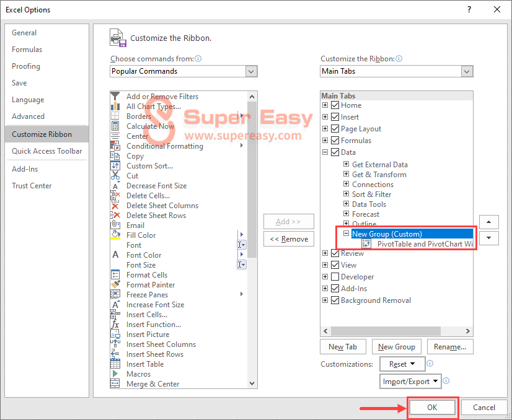The image size is (512, 420).
Task: Click the Merge & Center icon
Action: [x=115, y=384]
